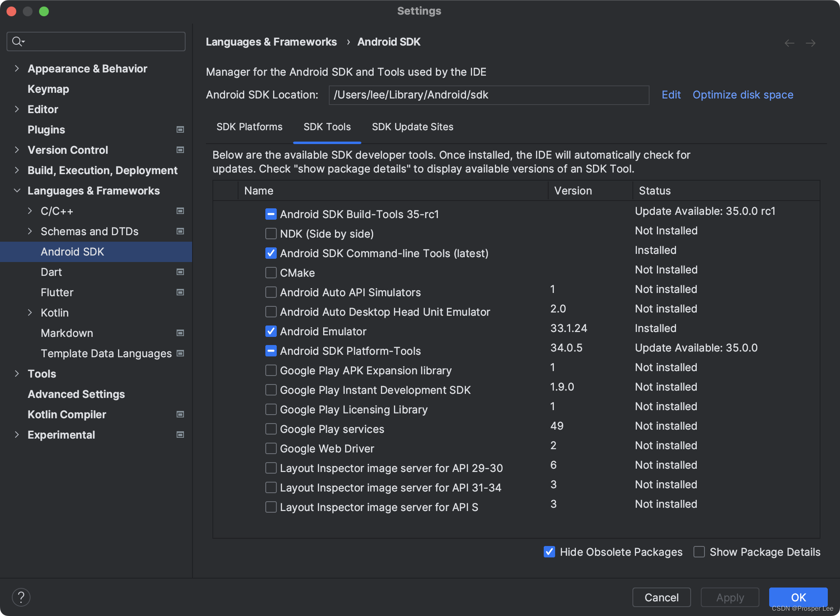Expand the Experimental section
Screen dimensions: 840x616
point(17,435)
